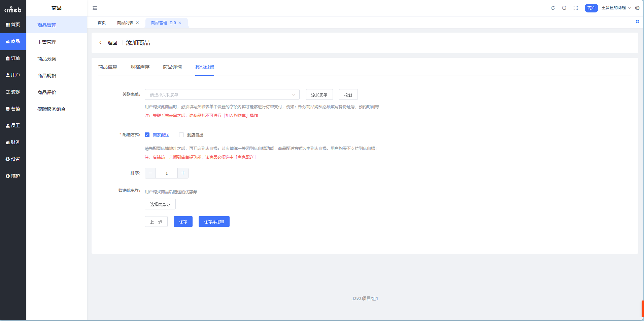644x321 pixels.
Task: Open 订单 in the left sidebar
Action: tap(13, 58)
